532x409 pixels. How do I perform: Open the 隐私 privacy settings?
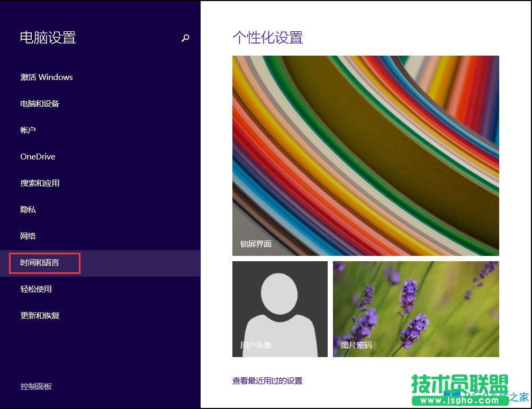(x=28, y=209)
